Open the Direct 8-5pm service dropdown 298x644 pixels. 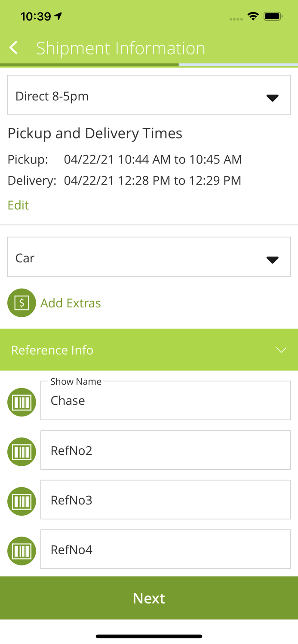tap(149, 95)
